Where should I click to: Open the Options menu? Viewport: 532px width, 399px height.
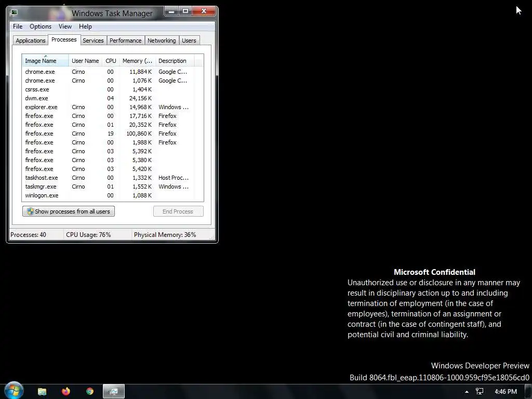click(41, 26)
